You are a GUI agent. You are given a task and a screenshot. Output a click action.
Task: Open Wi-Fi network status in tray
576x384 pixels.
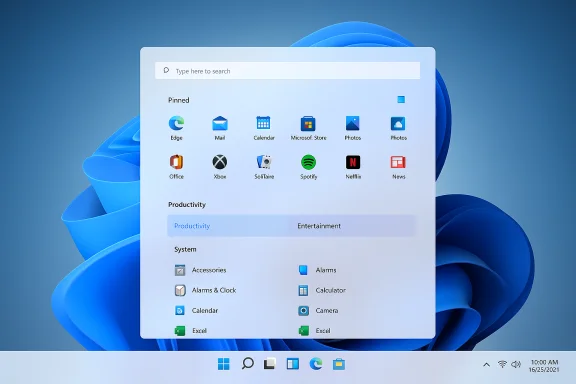(x=502, y=364)
